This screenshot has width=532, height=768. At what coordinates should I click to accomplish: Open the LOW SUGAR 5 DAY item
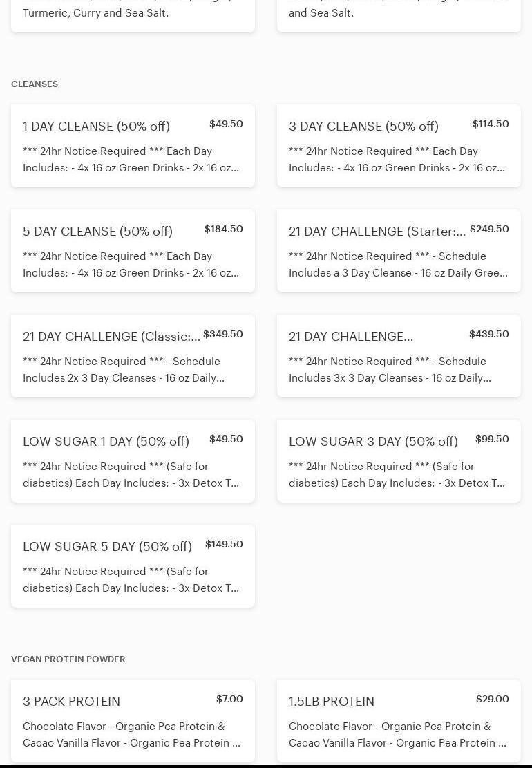click(x=133, y=566)
